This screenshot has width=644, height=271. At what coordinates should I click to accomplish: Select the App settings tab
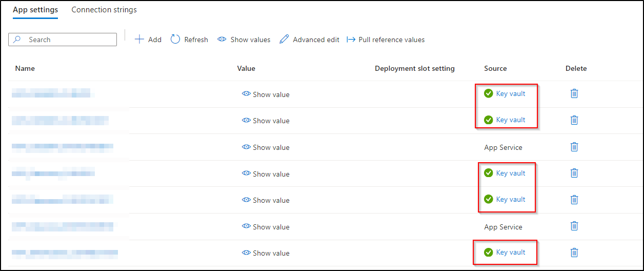tap(35, 10)
